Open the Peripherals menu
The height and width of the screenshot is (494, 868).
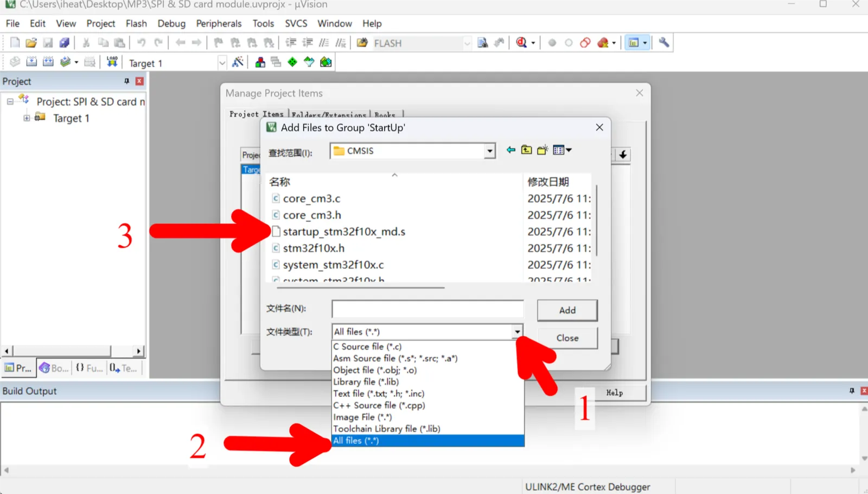pyautogui.click(x=219, y=23)
